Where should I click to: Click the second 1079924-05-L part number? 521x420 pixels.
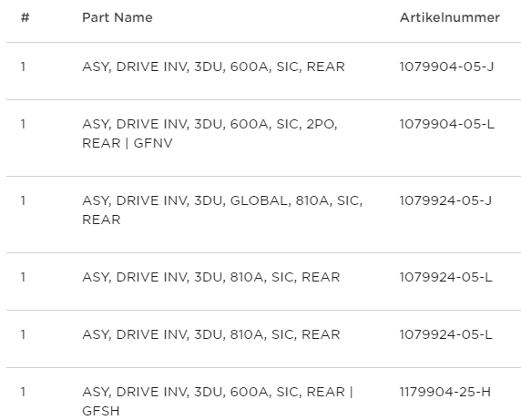(446, 334)
